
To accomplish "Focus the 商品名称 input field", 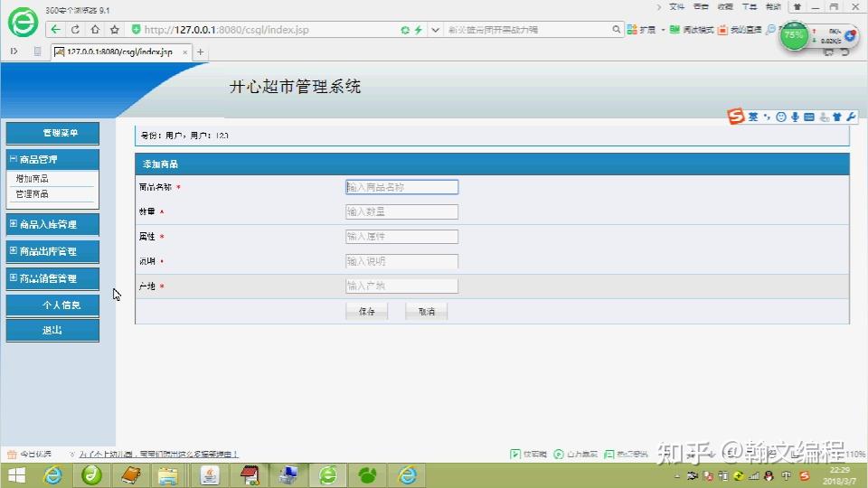I will point(401,187).
